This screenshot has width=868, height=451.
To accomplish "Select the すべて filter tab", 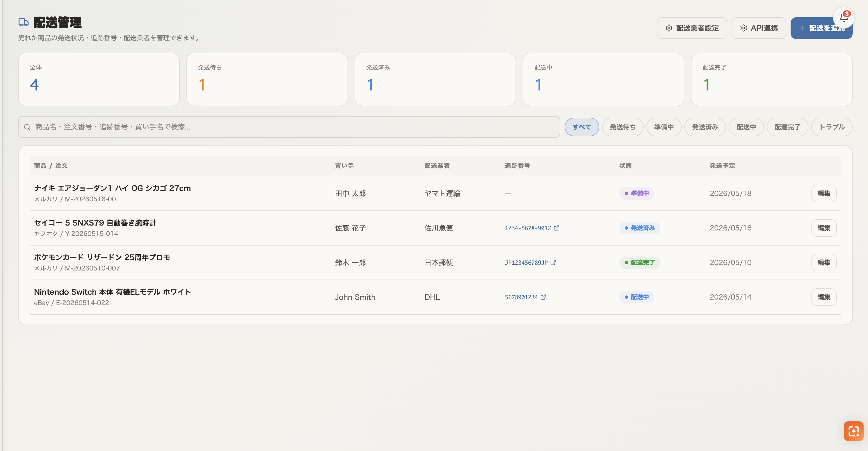I will [x=582, y=127].
